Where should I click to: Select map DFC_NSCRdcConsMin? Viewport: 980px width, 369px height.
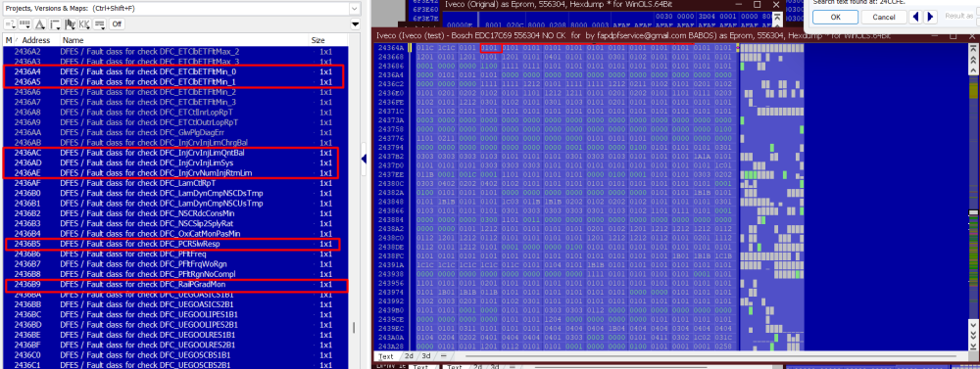click(x=174, y=213)
